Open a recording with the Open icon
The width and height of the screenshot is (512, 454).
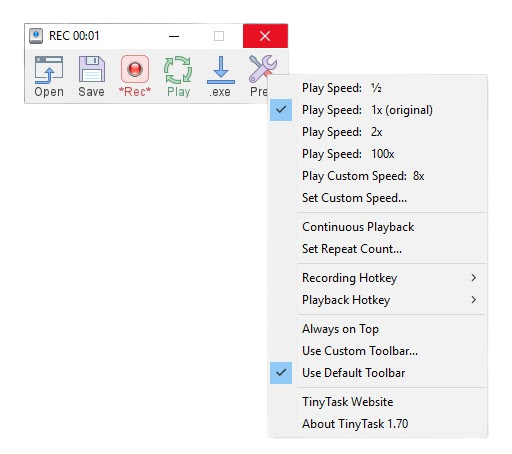[49, 76]
